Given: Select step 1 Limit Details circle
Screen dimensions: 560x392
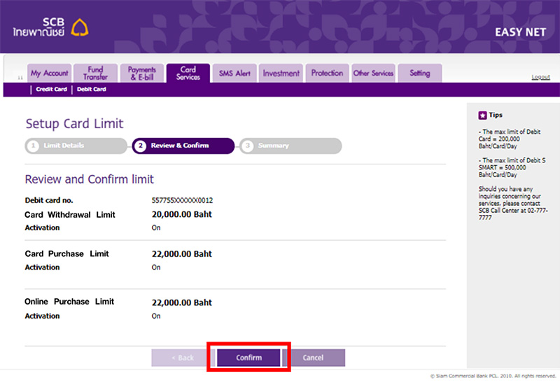Looking at the screenshot, I should 33,146.
